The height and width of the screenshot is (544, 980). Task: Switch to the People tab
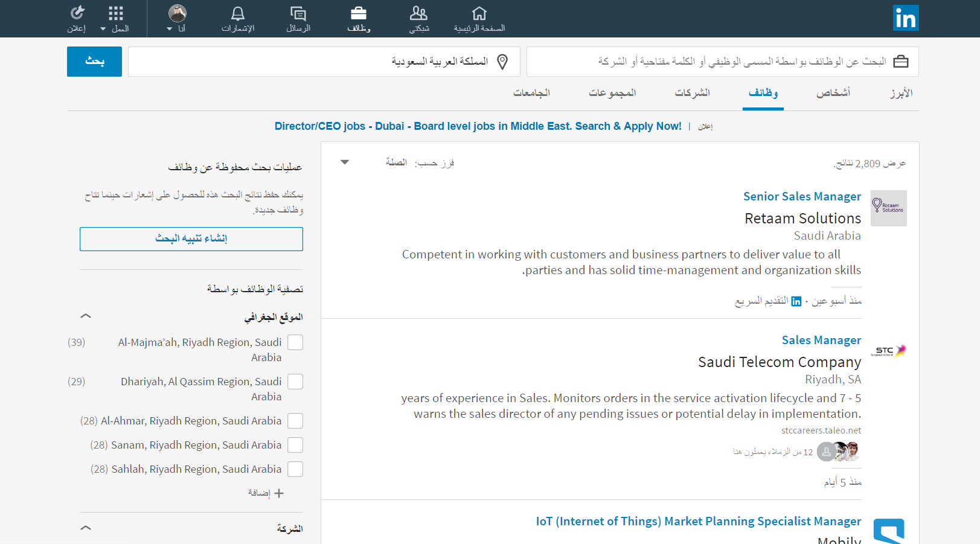(833, 93)
